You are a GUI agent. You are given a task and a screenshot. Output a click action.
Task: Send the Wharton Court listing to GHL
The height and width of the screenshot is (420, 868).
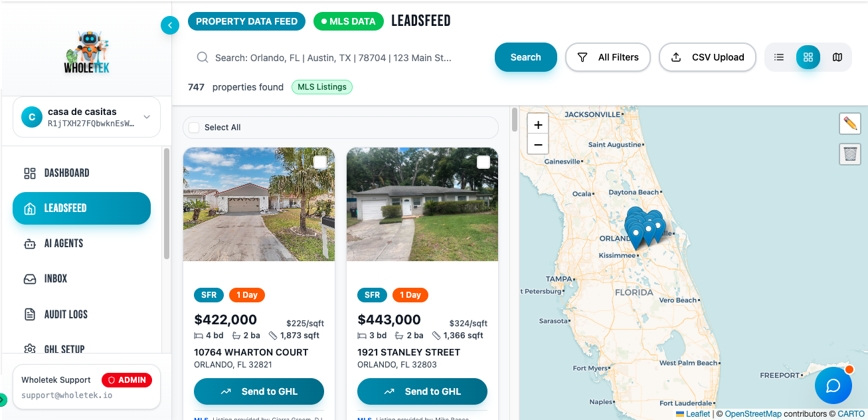click(x=258, y=391)
